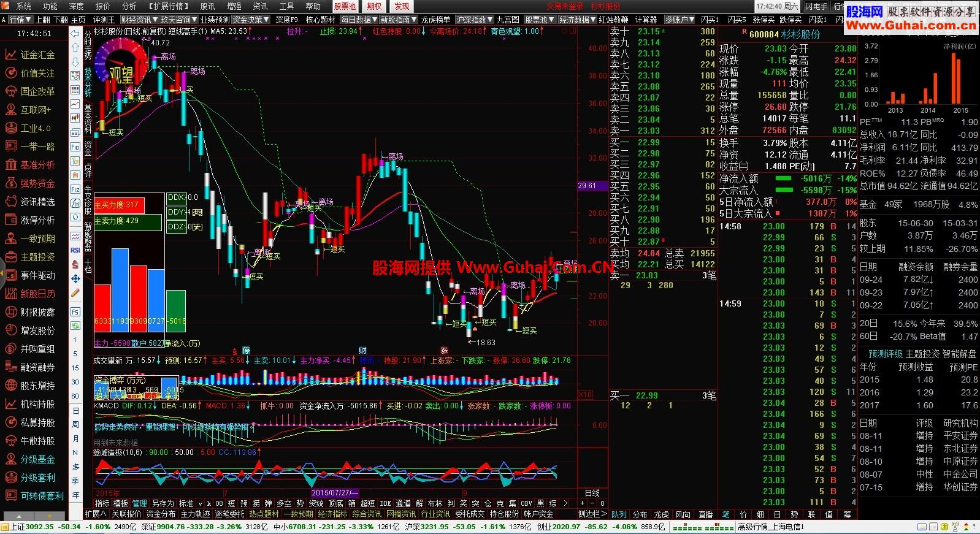Expand the 财经资讯 dropdown
Screen dimensions: 980x534
coord(139,20)
